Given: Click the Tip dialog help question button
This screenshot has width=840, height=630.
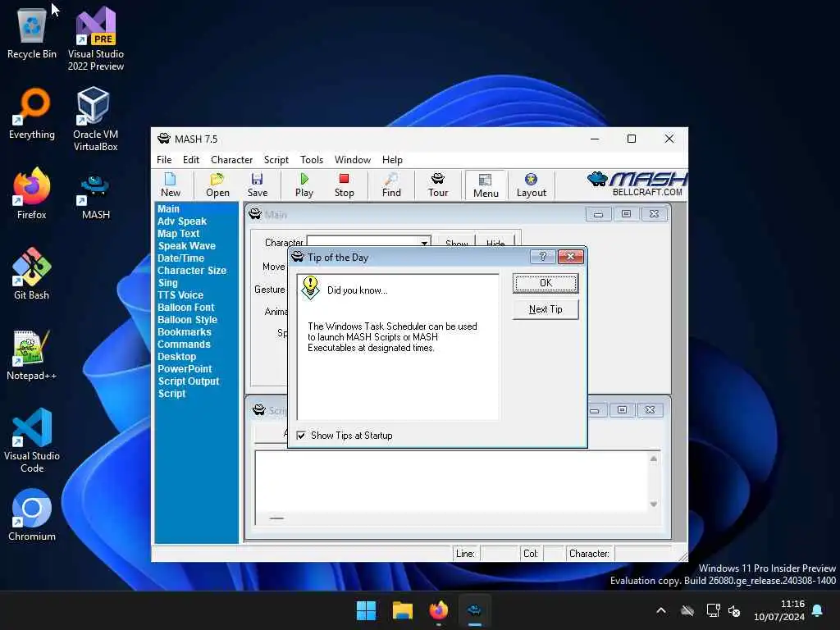Looking at the screenshot, I should point(542,257).
